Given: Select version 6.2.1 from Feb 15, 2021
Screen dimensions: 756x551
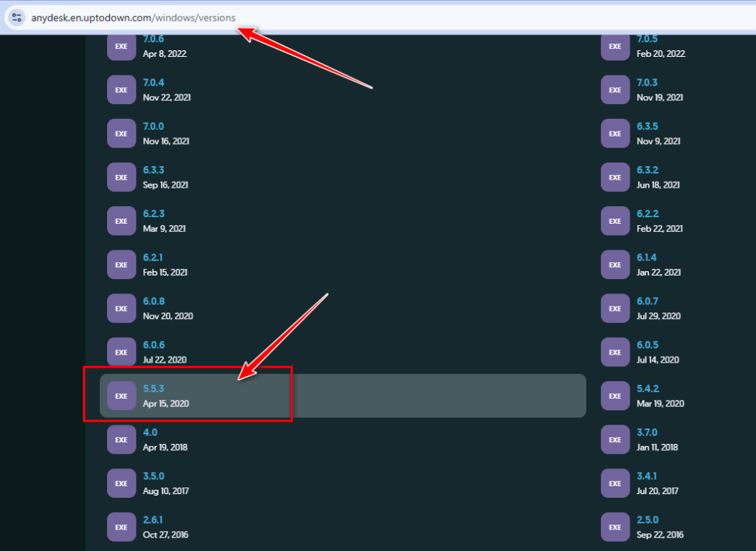Looking at the screenshot, I should coord(153,257).
